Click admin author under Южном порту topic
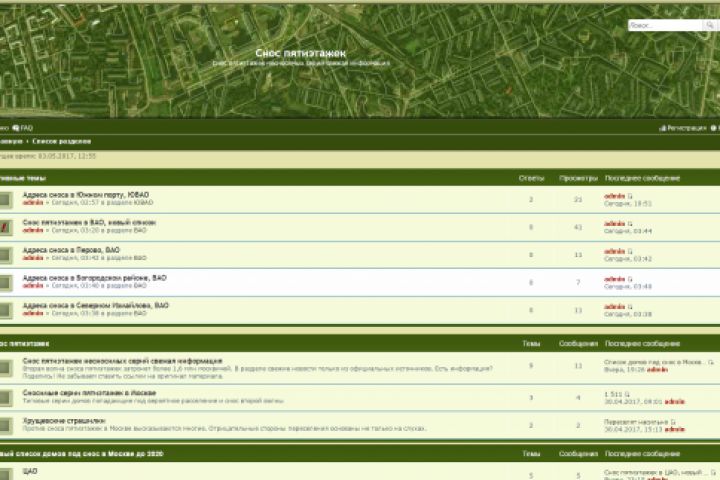 pos(33,203)
